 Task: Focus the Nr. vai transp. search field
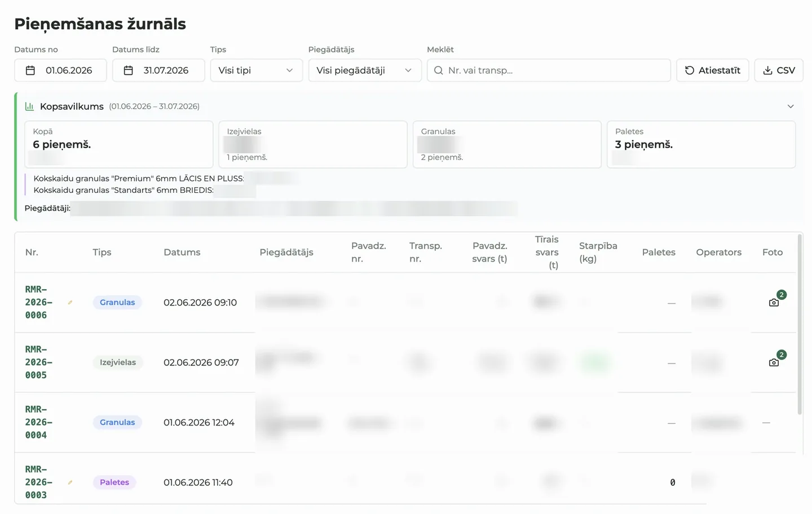[x=549, y=70]
